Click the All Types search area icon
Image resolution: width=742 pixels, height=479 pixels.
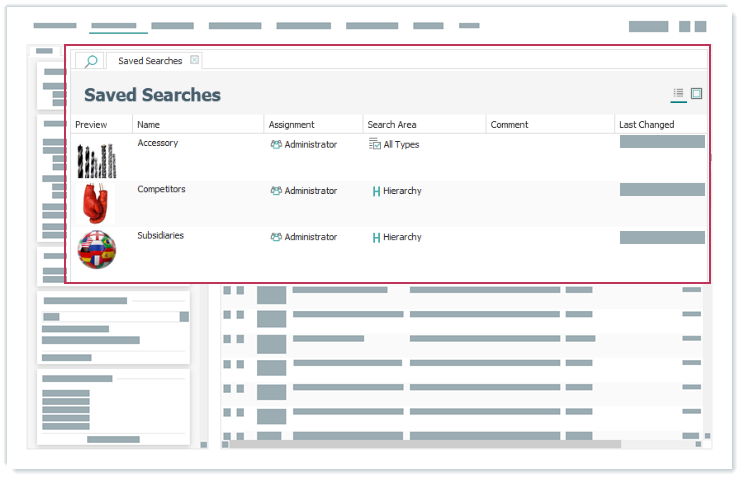375,145
